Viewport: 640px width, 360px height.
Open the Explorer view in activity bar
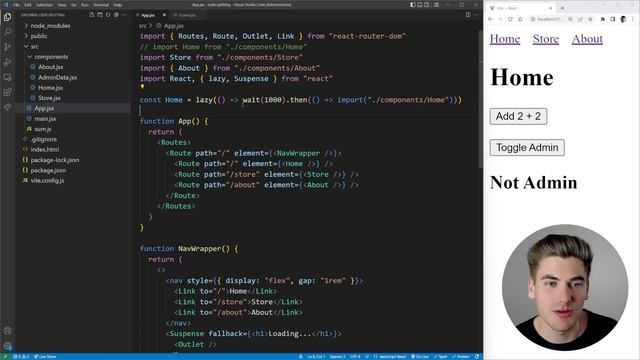[7, 17]
